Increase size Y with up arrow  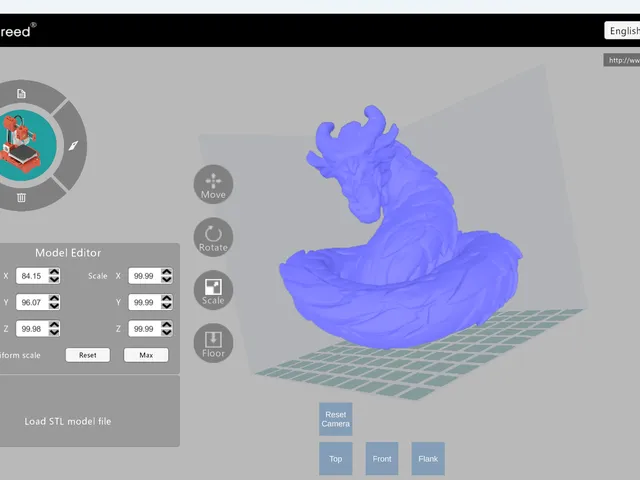54,298
